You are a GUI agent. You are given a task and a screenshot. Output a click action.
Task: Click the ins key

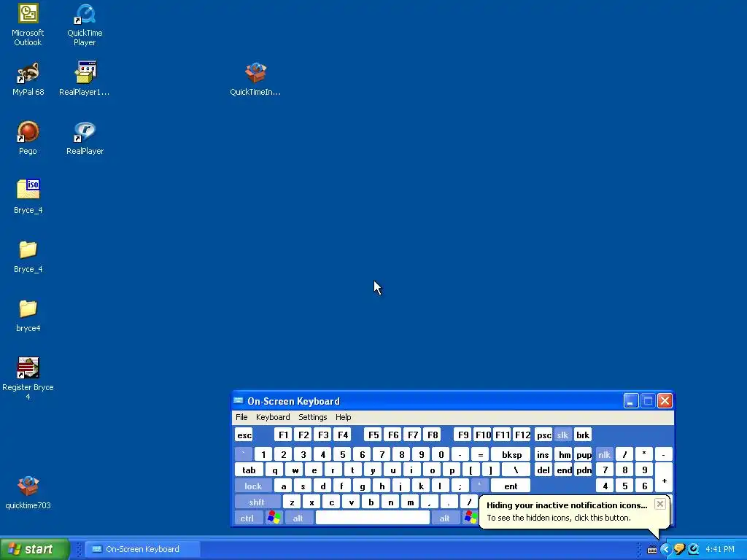[543, 454]
